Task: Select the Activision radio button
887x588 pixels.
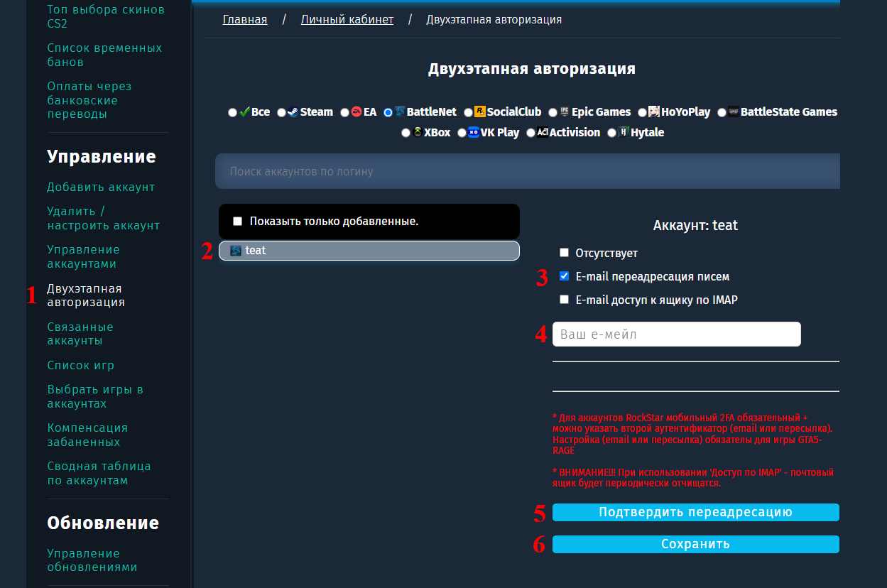Action: (x=530, y=133)
